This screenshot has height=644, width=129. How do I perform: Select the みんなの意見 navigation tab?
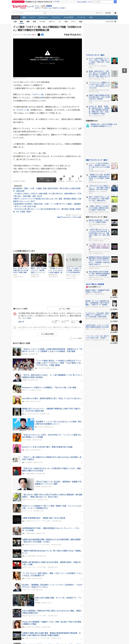(x=68, y=17)
